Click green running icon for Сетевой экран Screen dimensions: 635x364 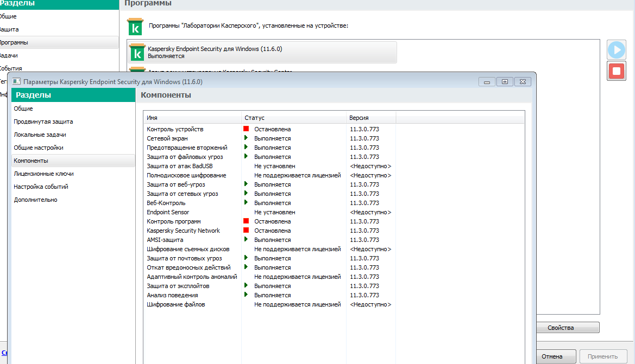point(246,138)
